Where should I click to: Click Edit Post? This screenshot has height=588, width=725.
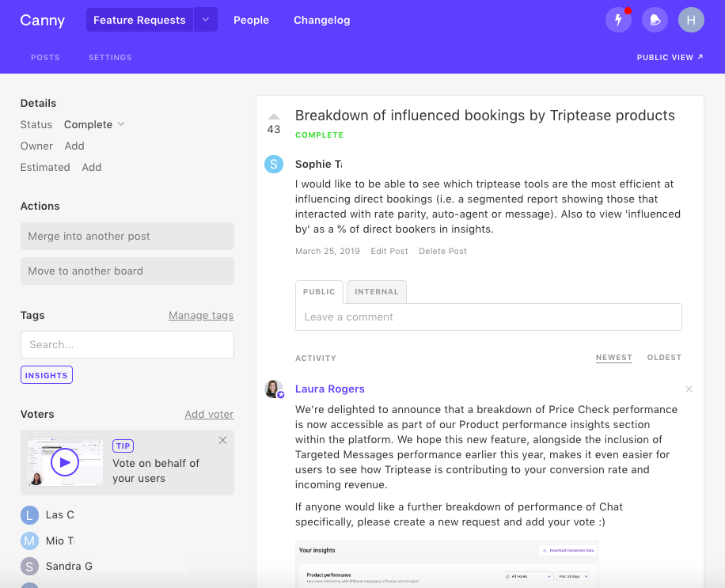coord(389,251)
